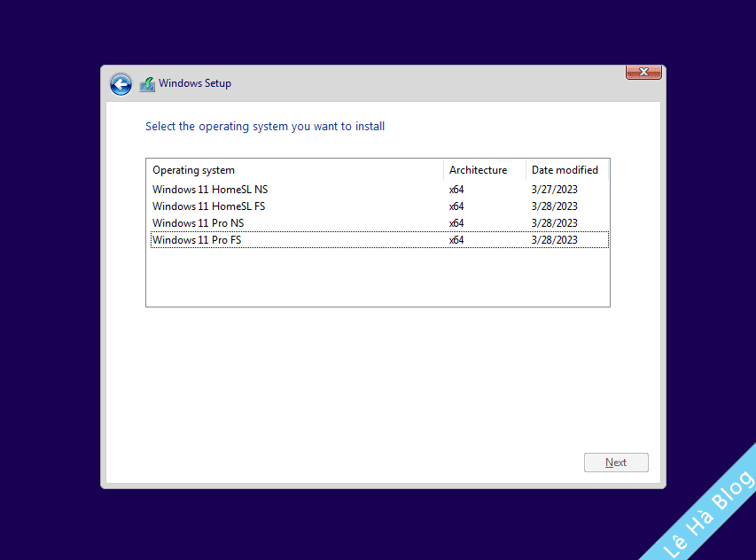756x560 pixels.
Task: Click date cell of HomeSL FS row
Action: 555,206
